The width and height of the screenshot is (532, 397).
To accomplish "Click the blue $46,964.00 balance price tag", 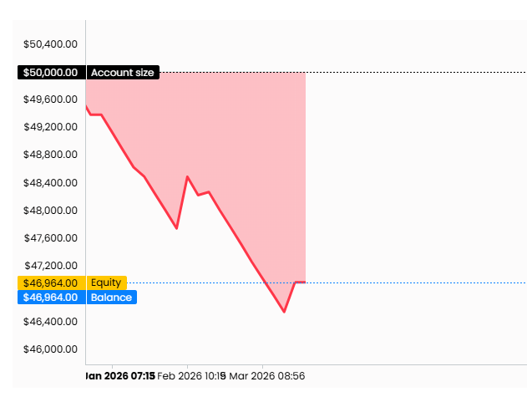I will 50,297.
